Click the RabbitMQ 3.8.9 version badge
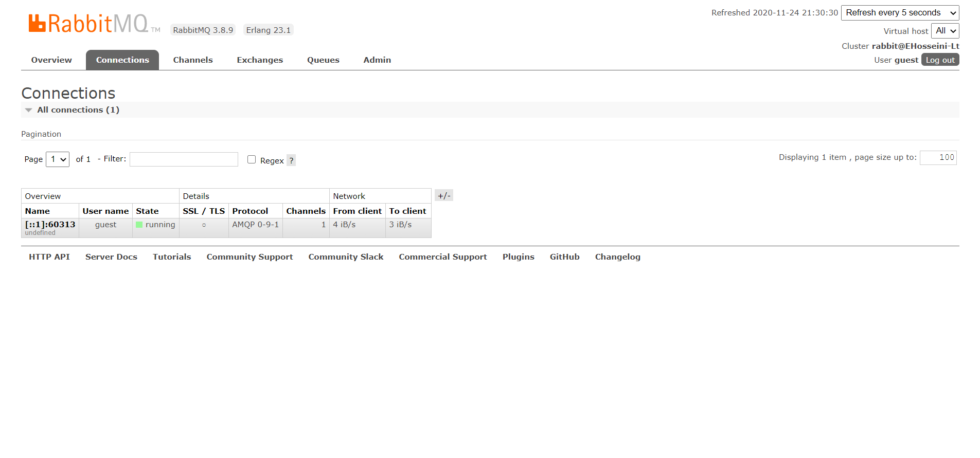The width and height of the screenshot is (980, 458). pyautogui.click(x=203, y=30)
